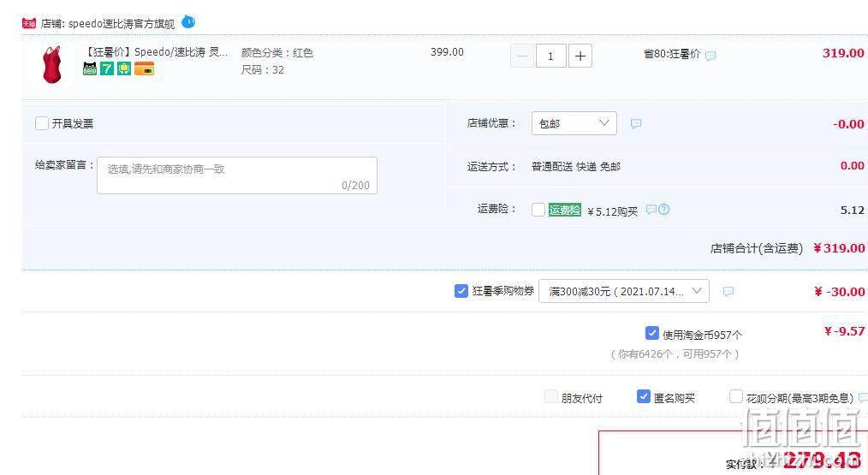Click the comment icon next to 省80:狂暑价

[x=710, y=56]
